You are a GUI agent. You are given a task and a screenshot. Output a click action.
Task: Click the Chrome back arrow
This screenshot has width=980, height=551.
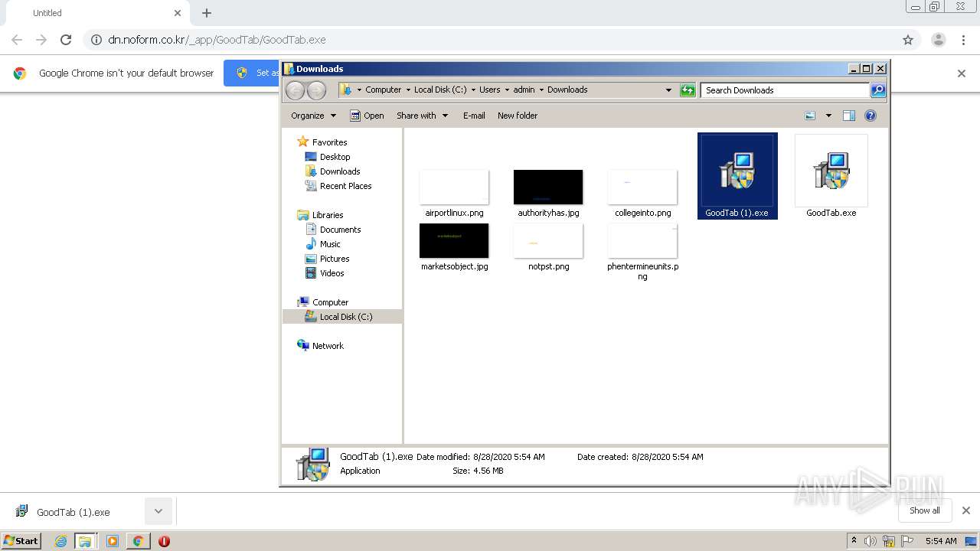pyautogui.click(x=17, y=40)
